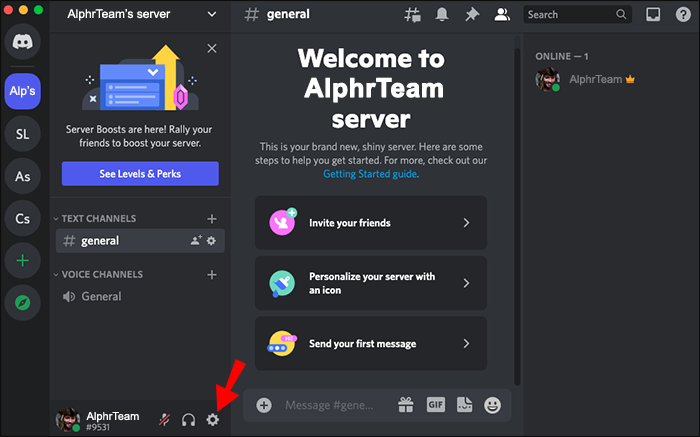Screen dimensions: 700x437
Task: Open the GIF picker
Action: click(435, 405)
